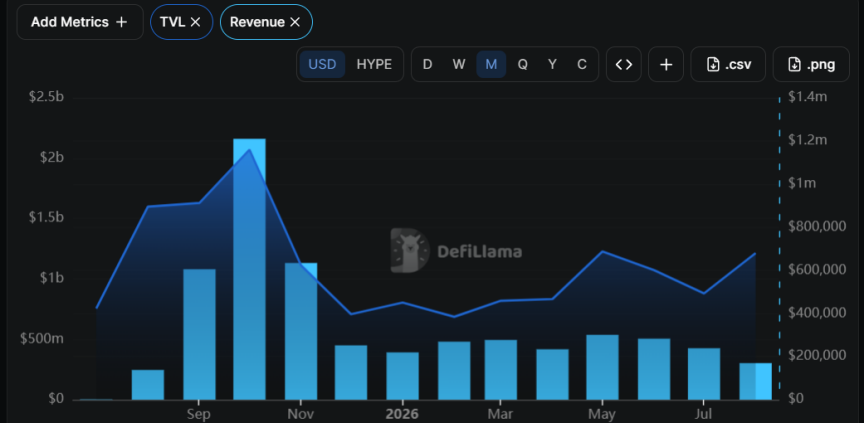Select cumulative (C) interval

point(582,64)
